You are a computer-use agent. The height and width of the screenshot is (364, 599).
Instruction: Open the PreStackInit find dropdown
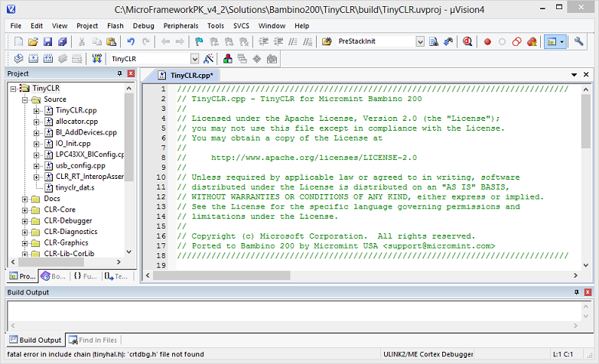click(x=420, y=41)
